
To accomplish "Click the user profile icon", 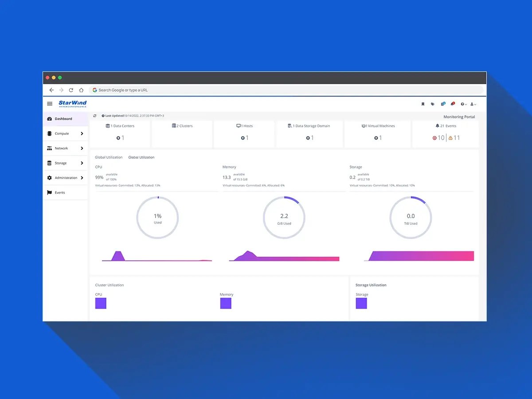I will pos(472,104).
